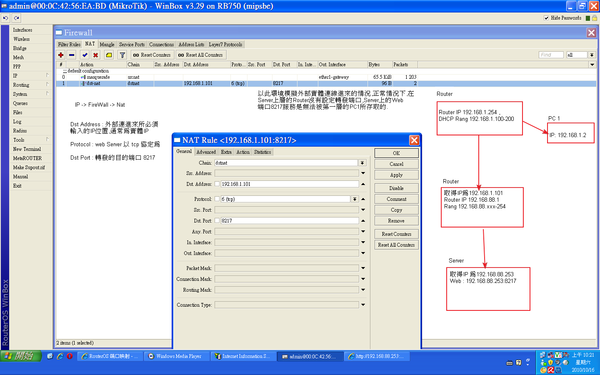Expand the In. Interface field arrow
This screenshot has height=375, width=600.
point(363,242)
